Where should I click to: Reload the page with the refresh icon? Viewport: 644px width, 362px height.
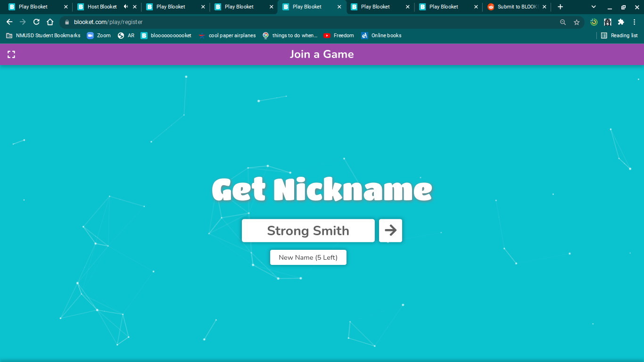(36, 22)
